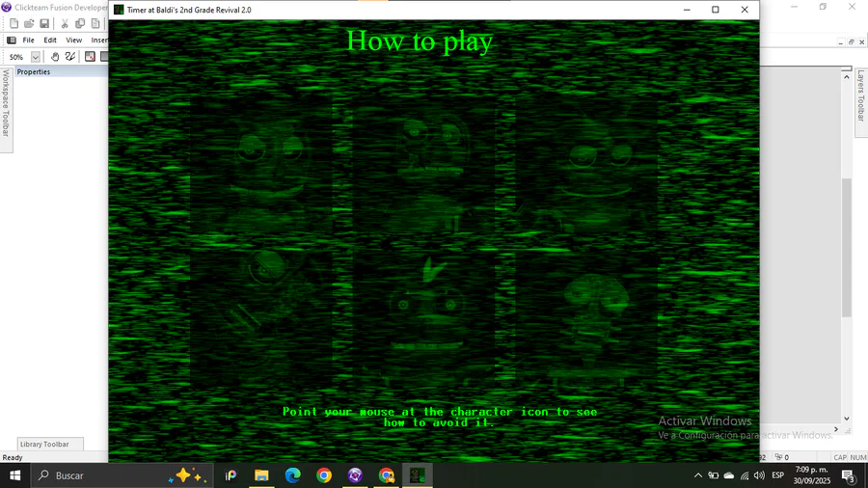
Task: Click the list icon left of File menu
Action: point(11,40)
